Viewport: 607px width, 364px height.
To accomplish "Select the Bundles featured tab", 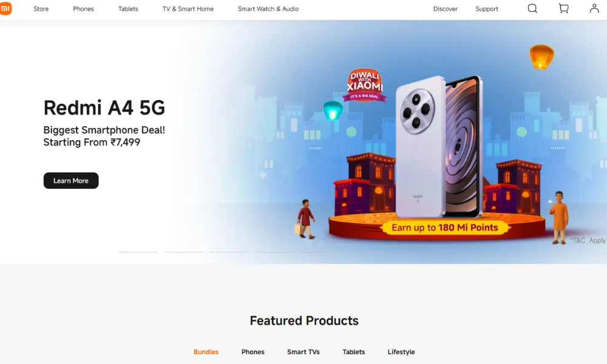I will point(206,352).
